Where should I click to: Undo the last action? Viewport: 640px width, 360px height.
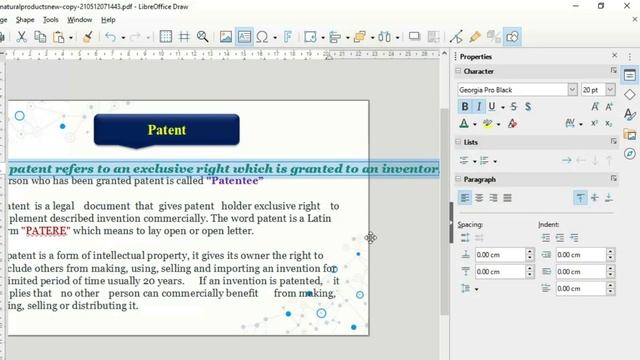110,37
